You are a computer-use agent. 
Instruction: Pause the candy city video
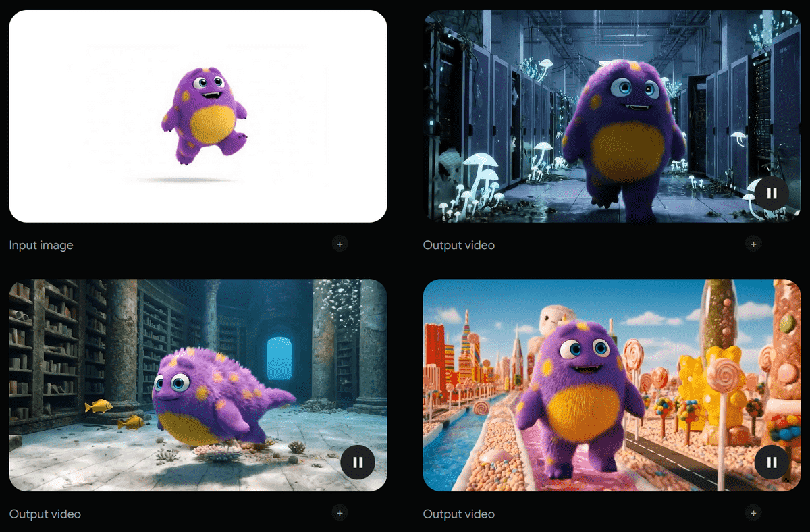pos(772,462)
